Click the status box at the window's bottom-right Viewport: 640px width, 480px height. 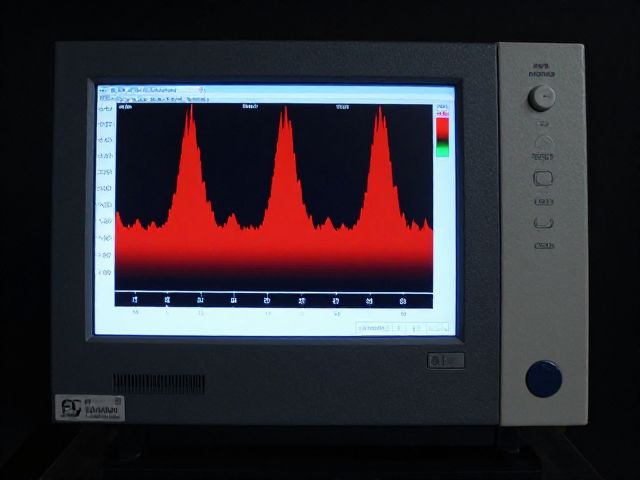click(403, 328)
